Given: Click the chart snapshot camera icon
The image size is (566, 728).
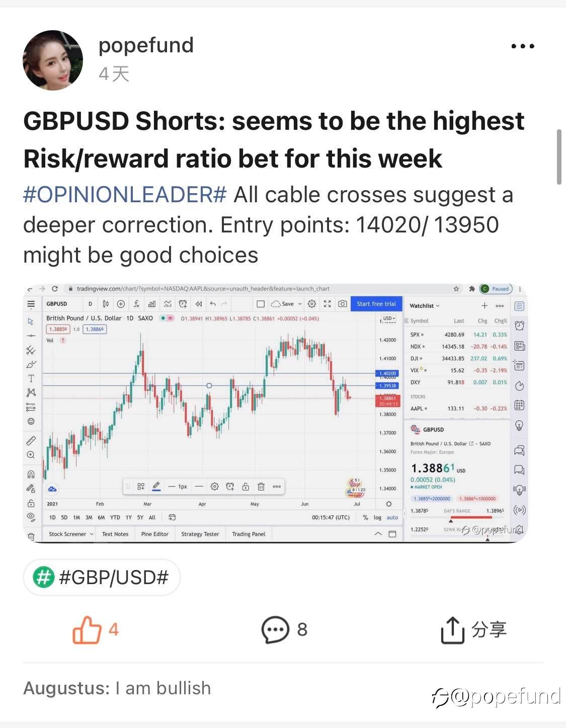Looking at the screenshot, I should coord(343,304).
